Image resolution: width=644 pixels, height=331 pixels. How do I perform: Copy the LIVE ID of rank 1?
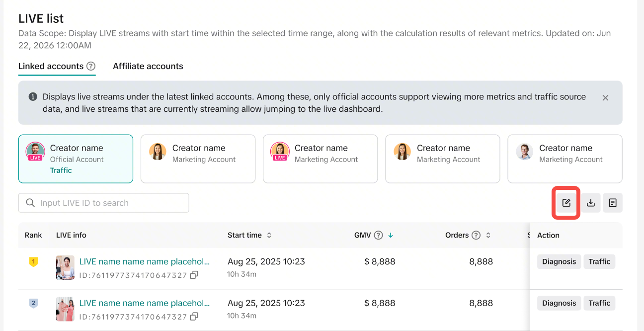tap(194, 275)
